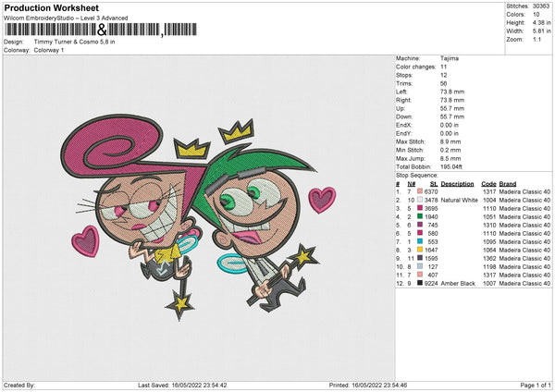Select the 'Color changes:' label
This screenshot has height=392, width=555.
click(x=415, y=67)
